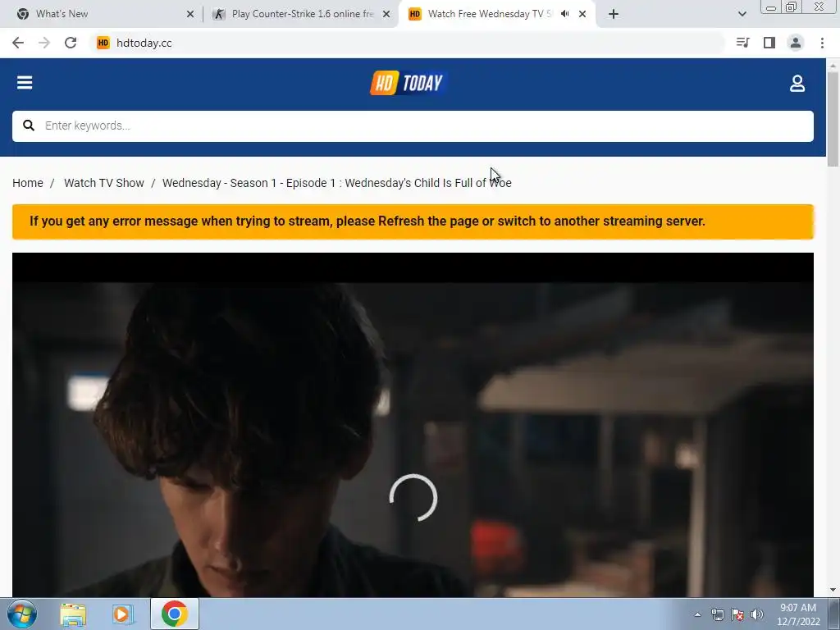The width and height of the screenshot is (840, 630).
Task: Open a new browser tab
Action: click(614, 15)
